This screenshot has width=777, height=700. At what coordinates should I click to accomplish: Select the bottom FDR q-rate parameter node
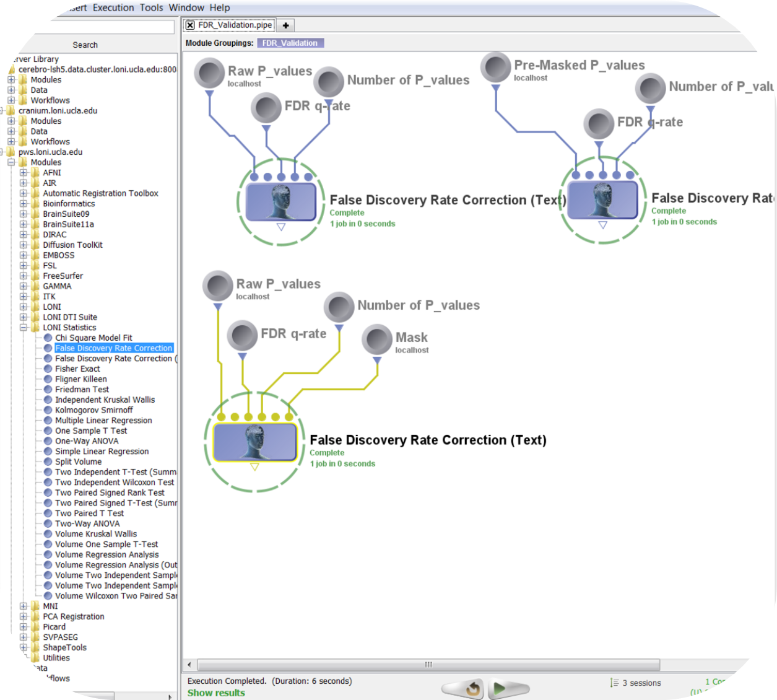241,336
